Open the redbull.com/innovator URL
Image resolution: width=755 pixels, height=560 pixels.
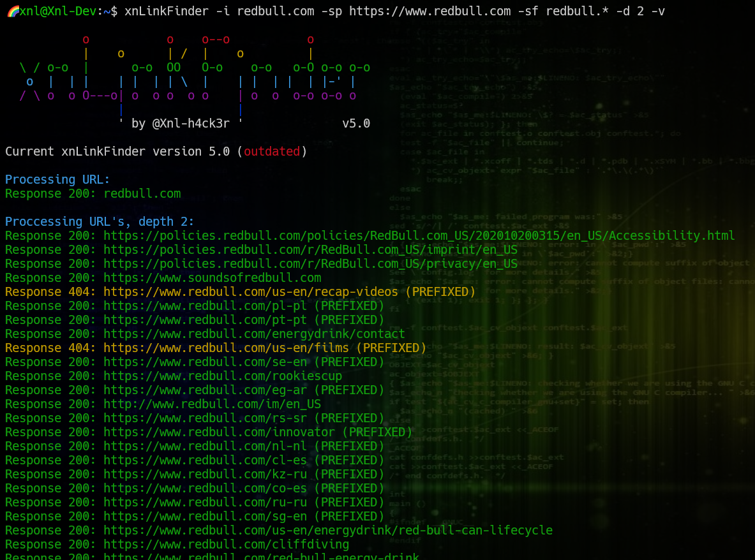219,432
